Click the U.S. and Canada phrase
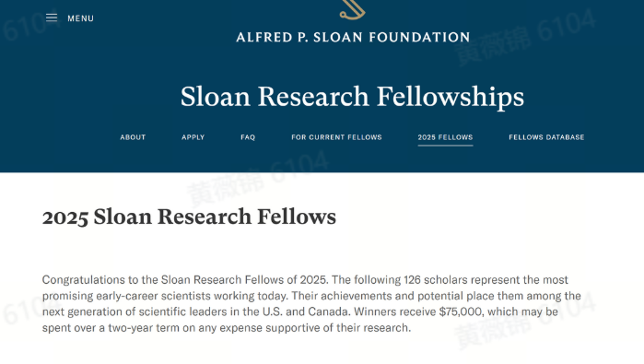The image size is (644, 364). point(306,311)
